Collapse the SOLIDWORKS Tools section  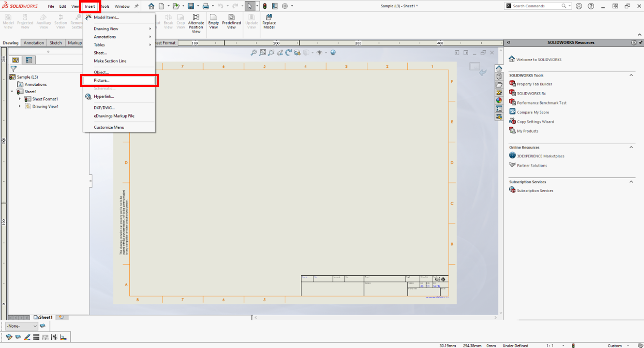tap(631, 75)
